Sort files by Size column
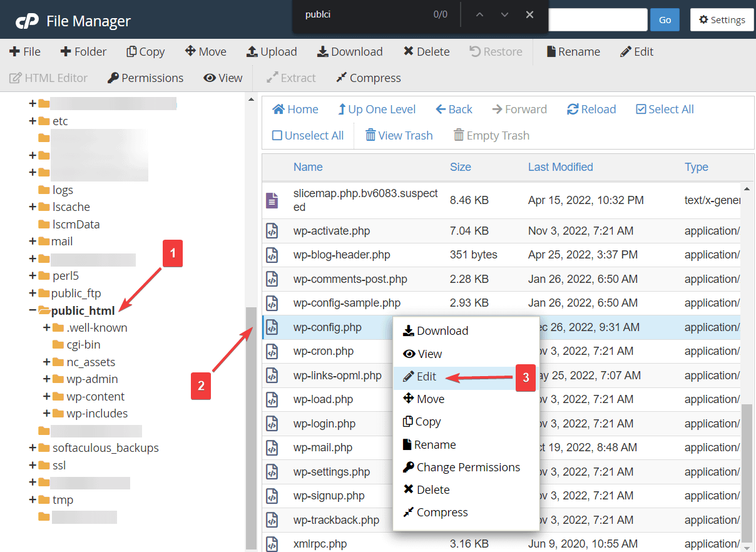 [x=461, y=167]
